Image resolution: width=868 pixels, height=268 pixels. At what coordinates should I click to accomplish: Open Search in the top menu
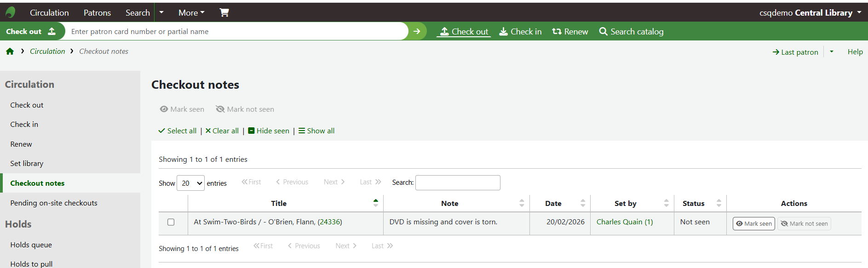coord(138,12)
